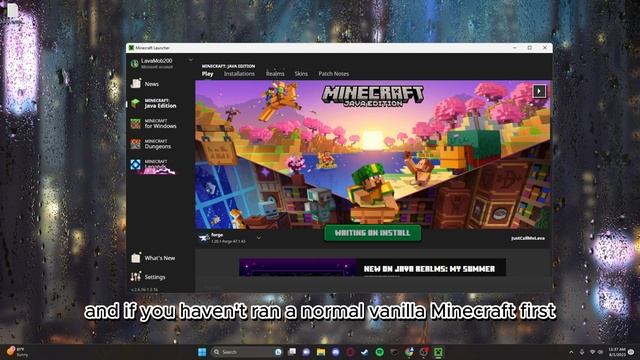Open File Explorer from the taskbar
The height and width of the screenshot is (360, 640).
pyautogui.click(x=321, y=352)
